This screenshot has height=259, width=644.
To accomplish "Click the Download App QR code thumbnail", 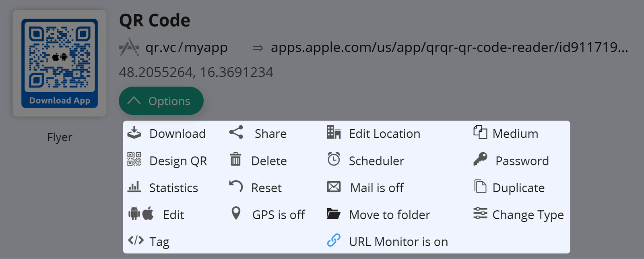I will [x=60, y=63].
